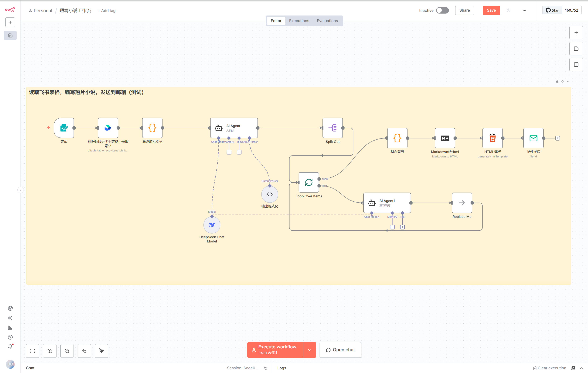Viewport: 588px width, 373px height.
Task: Toggle the Inactive workflow switch
Action: (442, 10)
